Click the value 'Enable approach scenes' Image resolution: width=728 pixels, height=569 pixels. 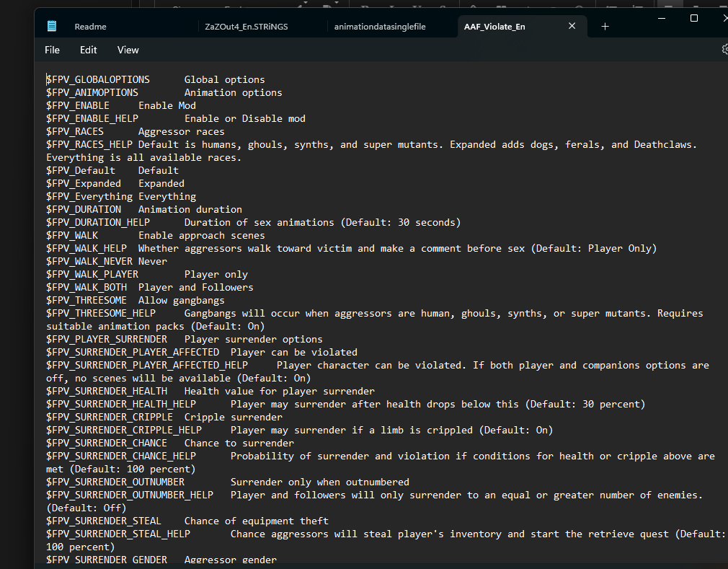[x=202, y=236]
